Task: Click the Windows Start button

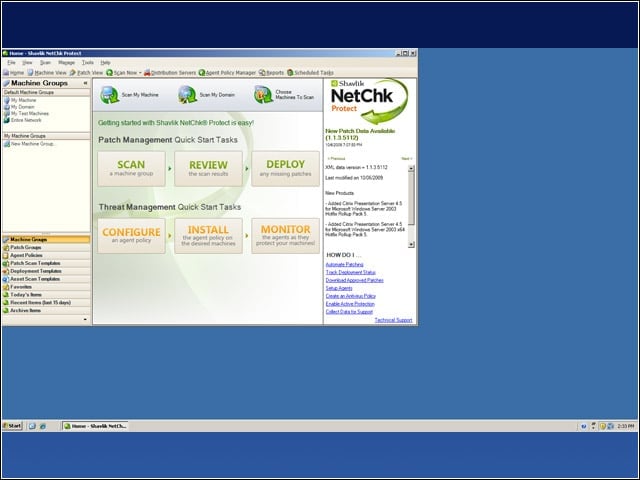Action: point(12,426)
